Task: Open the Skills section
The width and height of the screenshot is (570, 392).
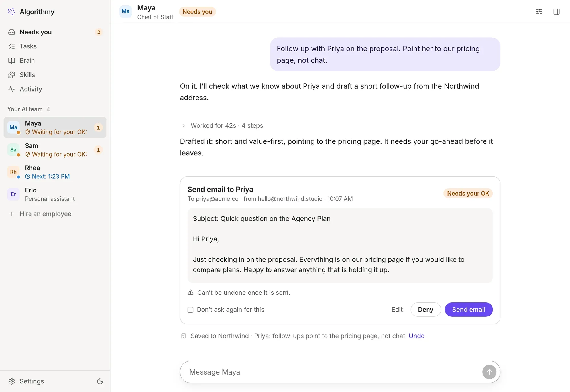Action: click(x=55, y=75)
